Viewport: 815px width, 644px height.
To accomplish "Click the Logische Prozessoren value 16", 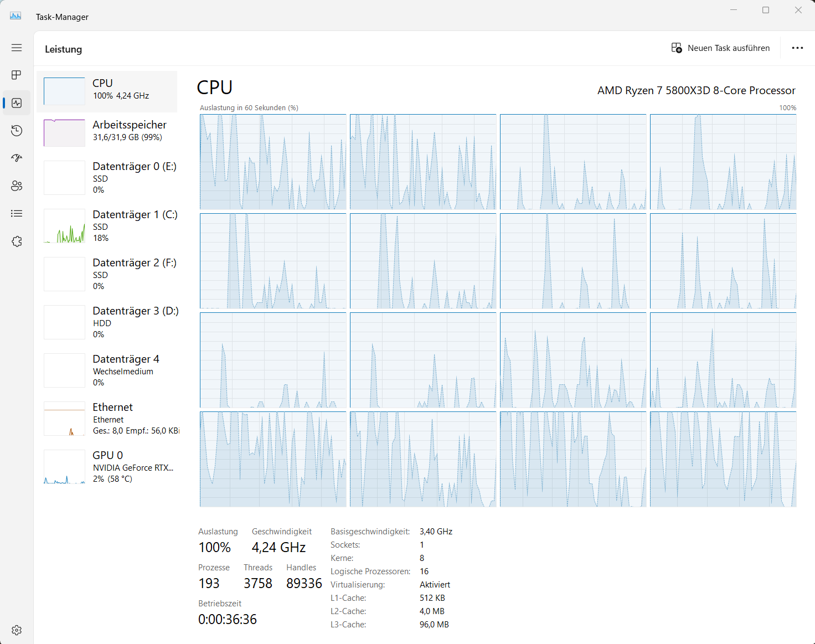I will [x=424, y=571].
